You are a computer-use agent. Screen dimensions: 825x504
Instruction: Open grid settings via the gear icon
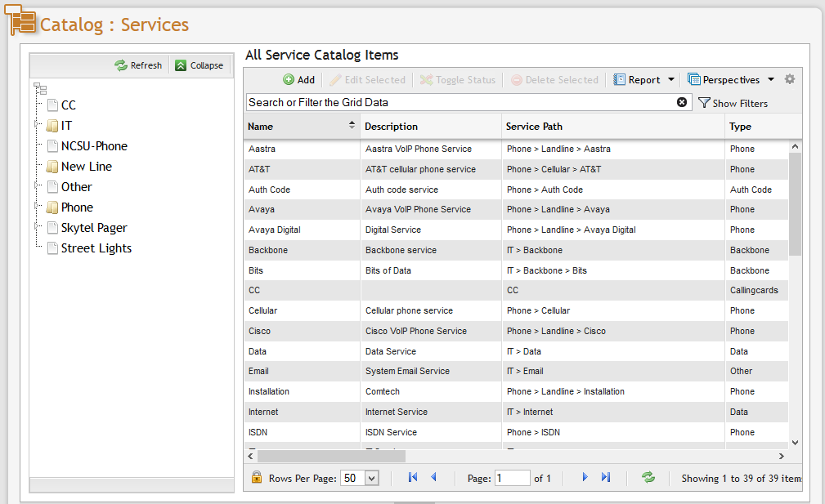coord(789,79)
